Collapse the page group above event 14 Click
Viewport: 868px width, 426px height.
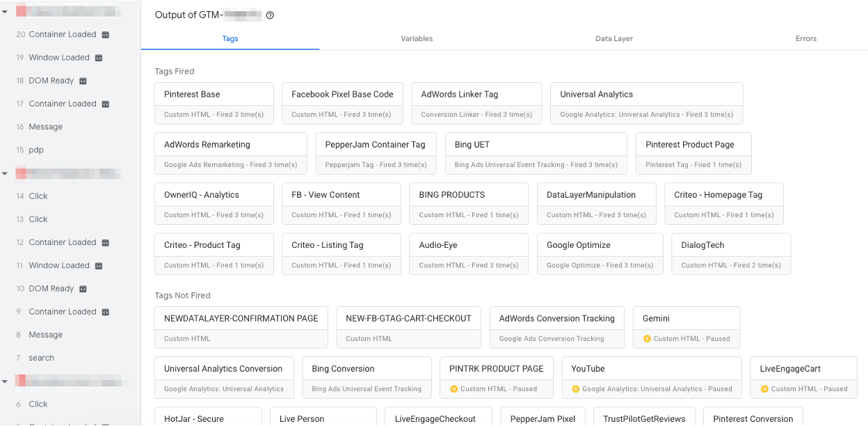pyautogui.click(x=5, y=173)
